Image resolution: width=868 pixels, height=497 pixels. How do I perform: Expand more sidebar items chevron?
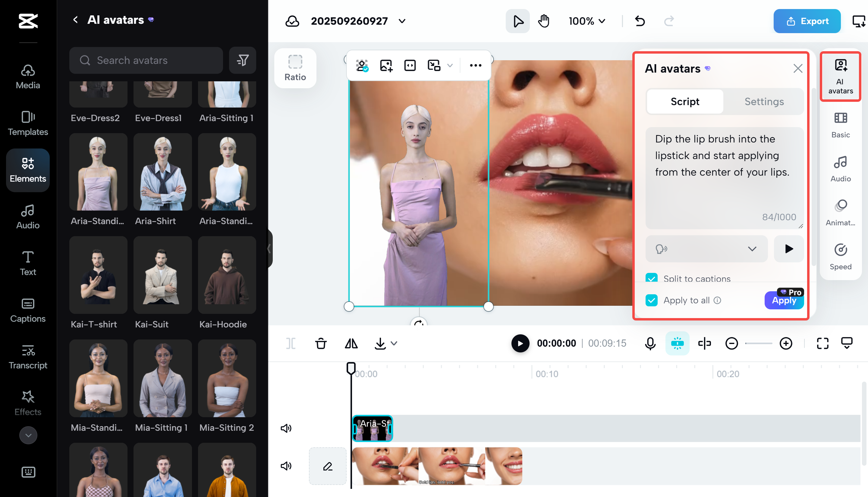pos(28,435)
